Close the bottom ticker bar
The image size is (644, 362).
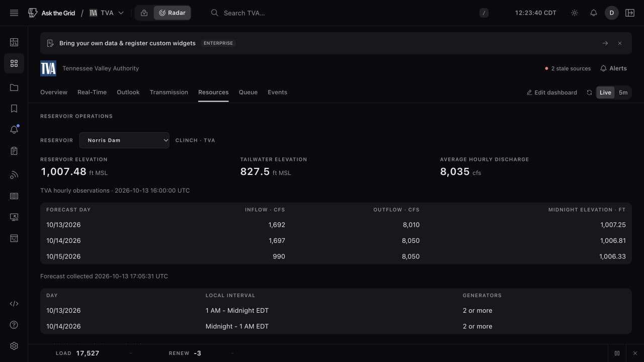pyautogui.click(x=635, y=353)
